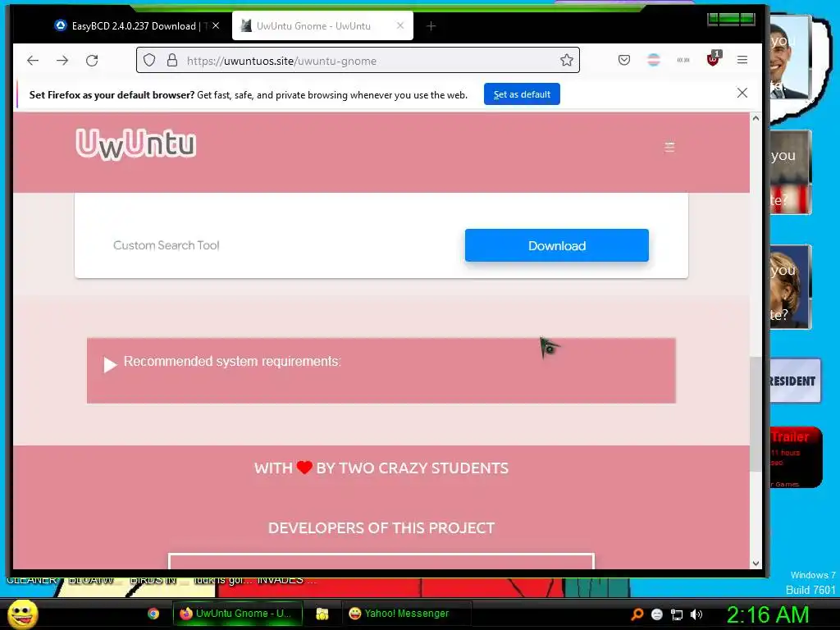Click the 2:16 AM taskbar clock

coord(768,614)
